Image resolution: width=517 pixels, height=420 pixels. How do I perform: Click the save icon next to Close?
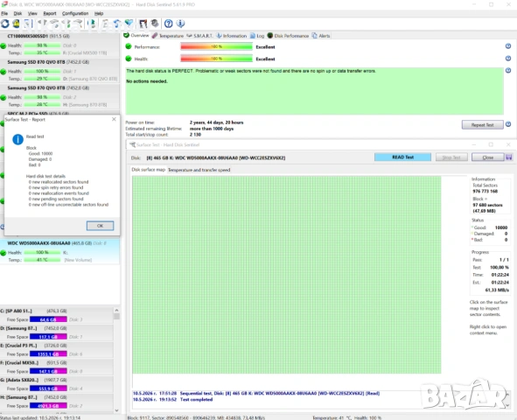[509, 157]
